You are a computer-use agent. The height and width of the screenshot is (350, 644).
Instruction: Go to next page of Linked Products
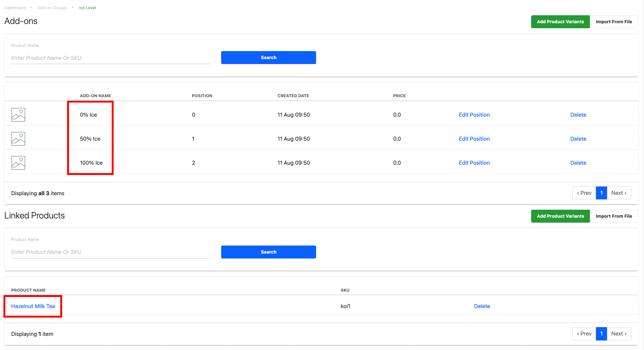pyautogui.click(x=619, y=334)
